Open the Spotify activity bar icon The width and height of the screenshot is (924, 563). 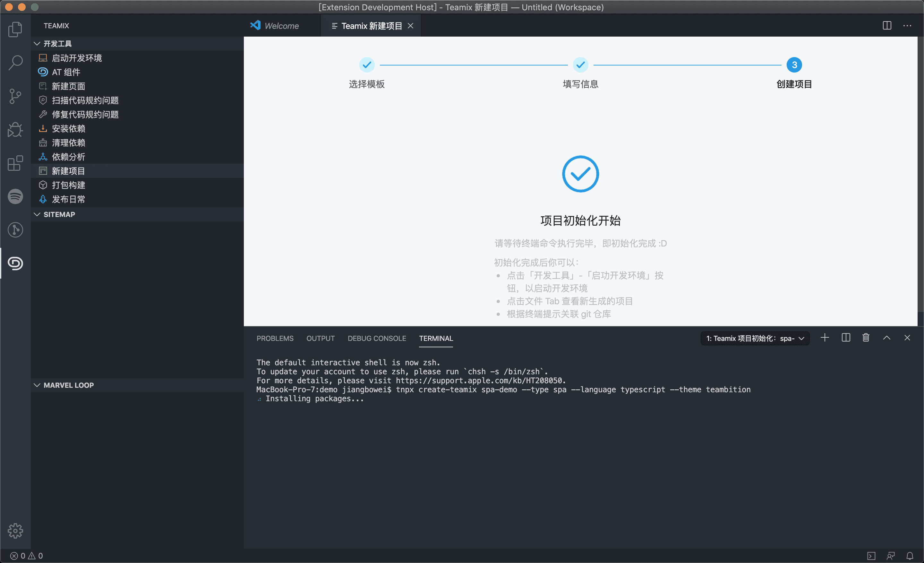coord(15,196)
